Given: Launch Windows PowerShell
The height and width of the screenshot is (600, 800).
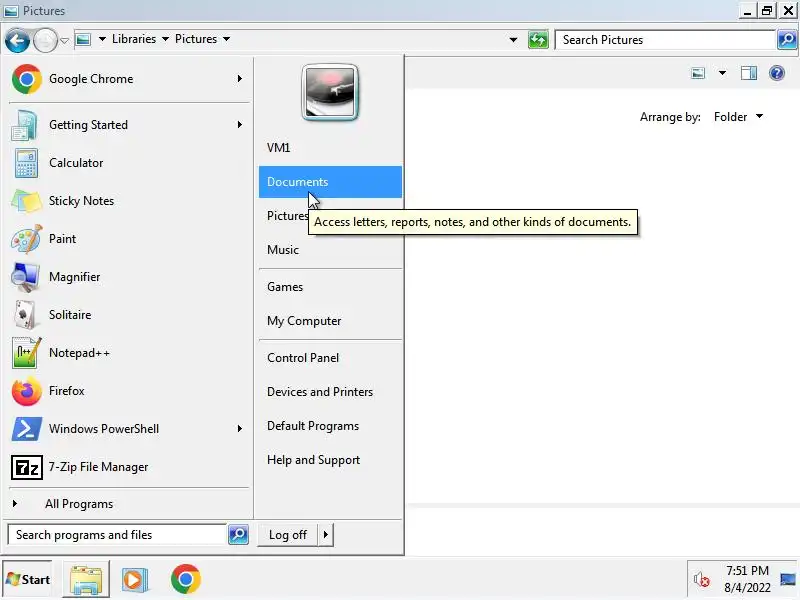Looking at the screenshot, I should coord(128,429).
